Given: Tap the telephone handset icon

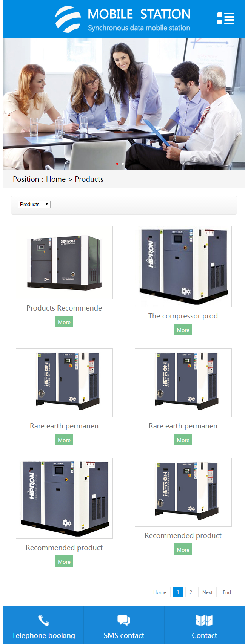Looking at the screenshot, I should click(43, 620).
